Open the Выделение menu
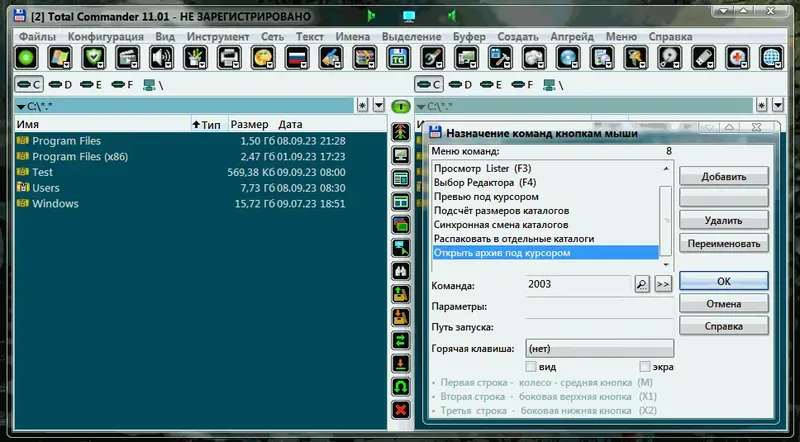The width and height of the screenshot is (800, 442). click(x=411, y=37)
